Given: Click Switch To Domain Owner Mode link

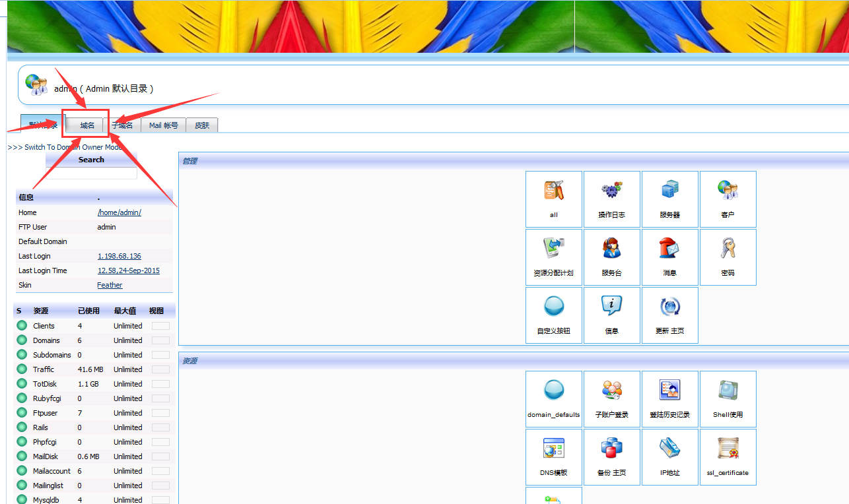Looking at the screenshot, I should (65, 147).
